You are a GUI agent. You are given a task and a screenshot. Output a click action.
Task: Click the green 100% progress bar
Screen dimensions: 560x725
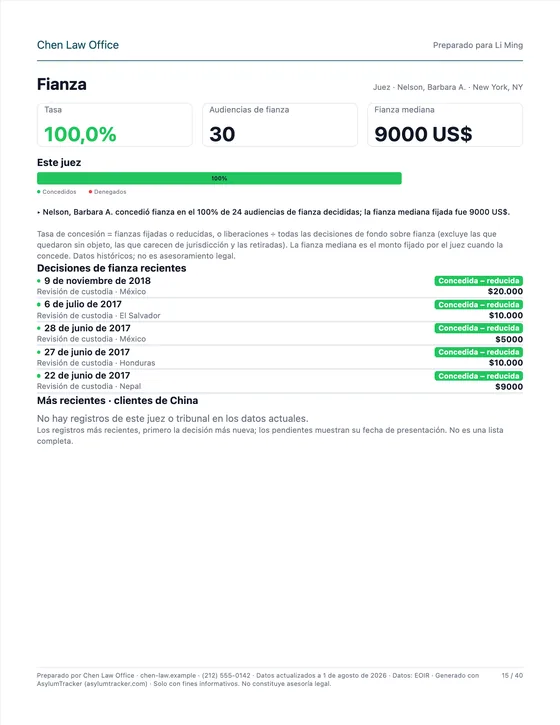pyautogui.click(x=219, y=178)
